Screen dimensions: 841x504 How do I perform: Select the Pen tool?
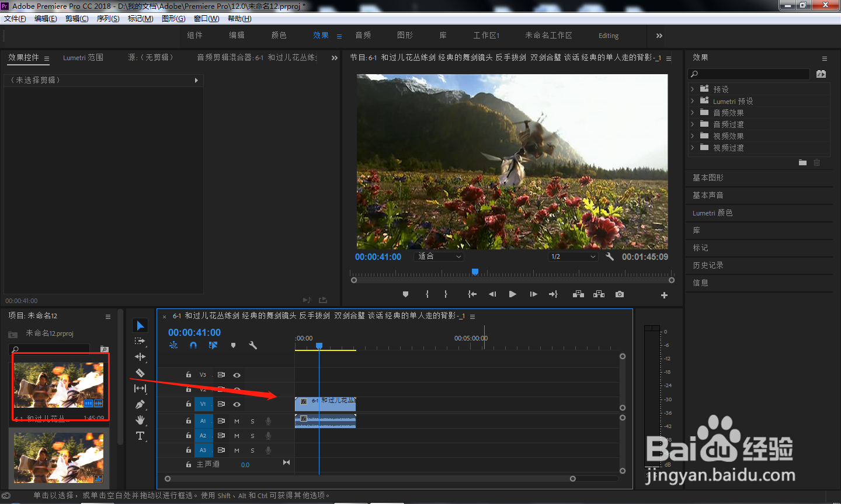[x=140, y=404]
